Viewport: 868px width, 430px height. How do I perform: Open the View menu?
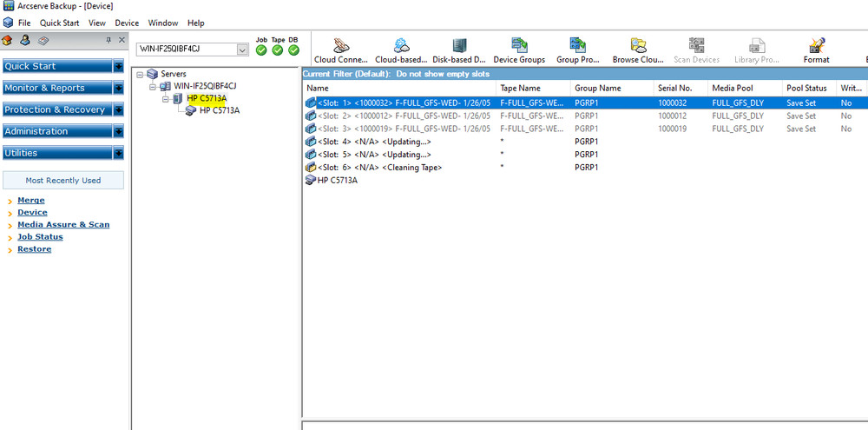pos(97,23)
